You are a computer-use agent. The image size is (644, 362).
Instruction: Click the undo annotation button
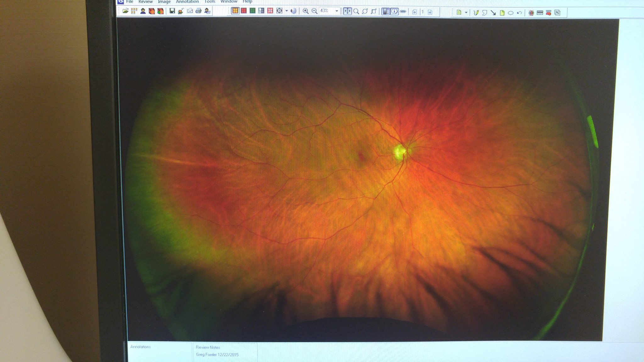519,13
